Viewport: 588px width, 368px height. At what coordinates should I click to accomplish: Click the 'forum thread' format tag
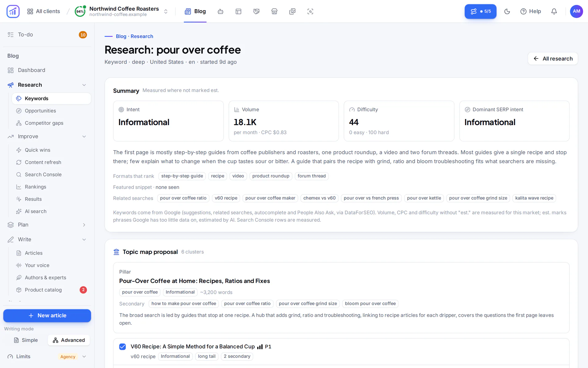tap(311, 176)
